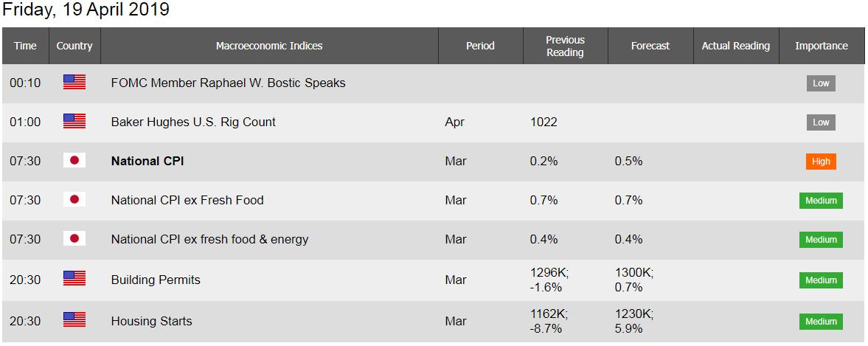Click US flag in Housing Starts row
868x346 pixels.
[x=74, y=319]
